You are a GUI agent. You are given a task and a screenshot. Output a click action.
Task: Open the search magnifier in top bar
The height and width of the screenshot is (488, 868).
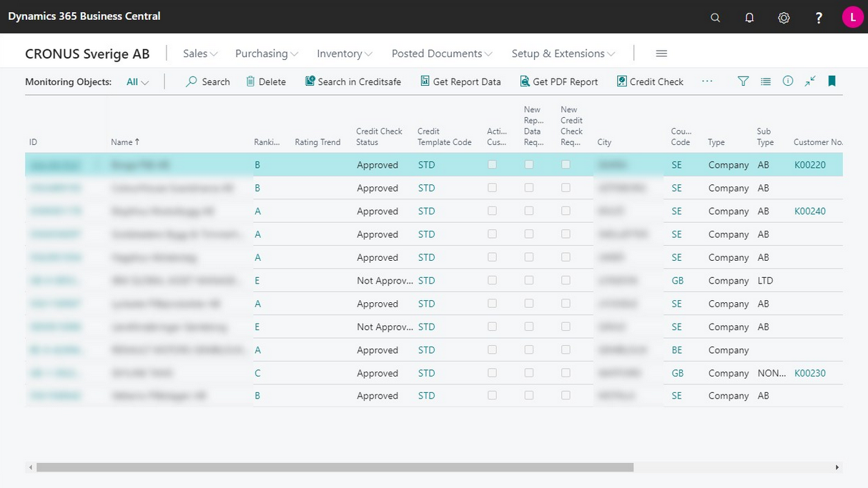tap(715, 17)
